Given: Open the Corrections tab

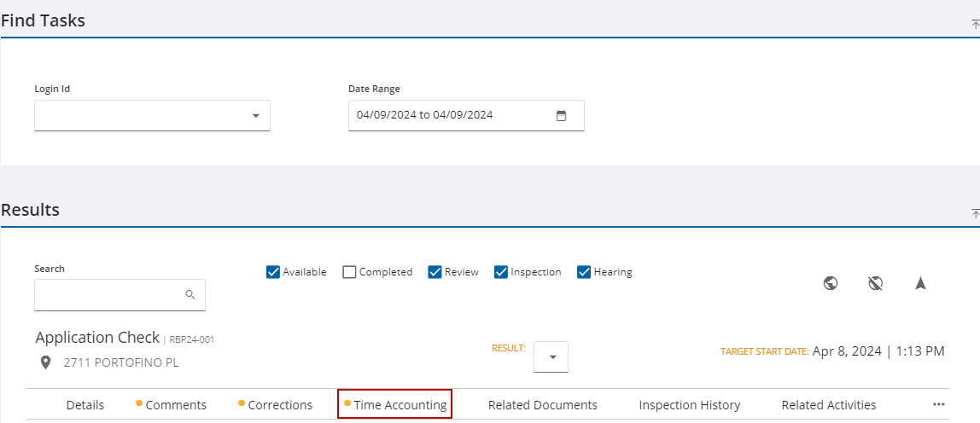Looking at the screenshot, I should coord(279,405).
